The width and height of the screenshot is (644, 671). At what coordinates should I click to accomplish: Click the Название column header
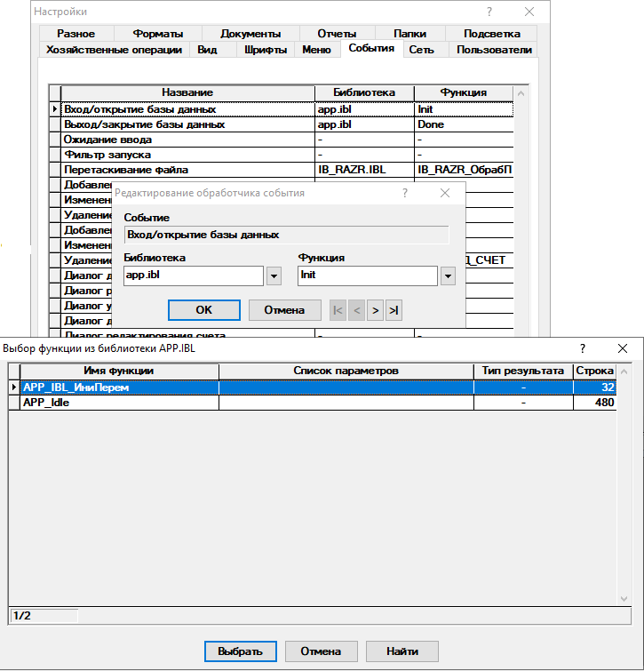click(187, 92)
